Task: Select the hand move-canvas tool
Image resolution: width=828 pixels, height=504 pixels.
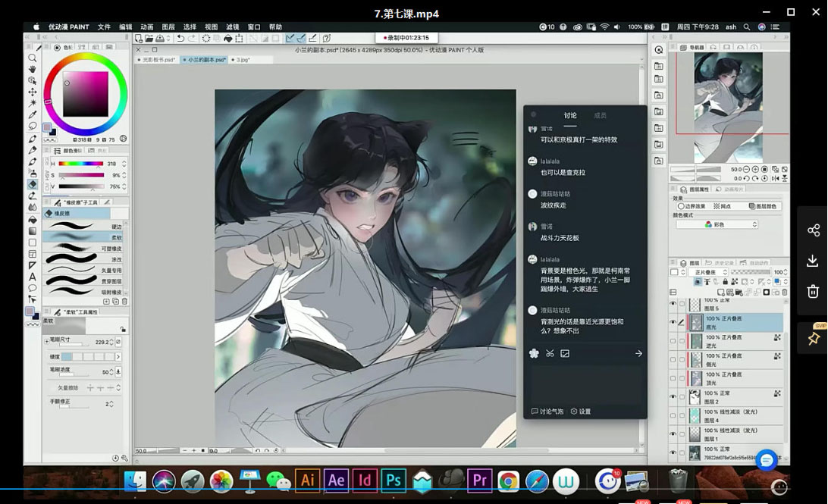Action: pyautogui.click(x=32, y=69)
